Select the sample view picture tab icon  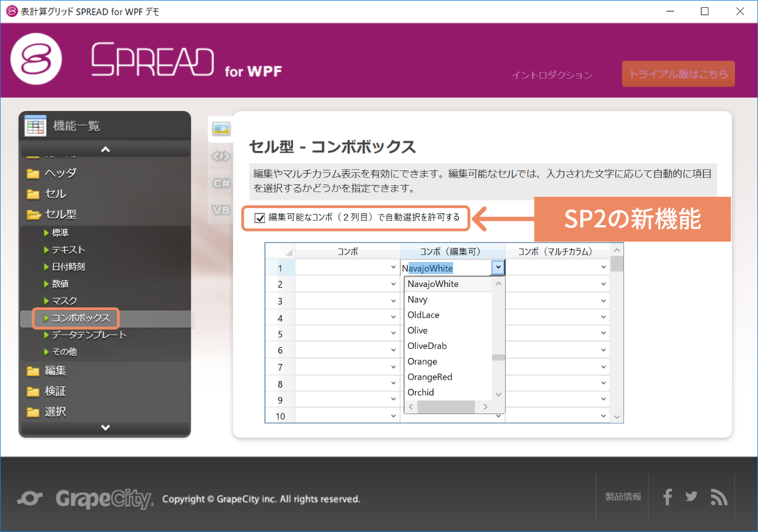pyautogui.click(x=221, y=129)
